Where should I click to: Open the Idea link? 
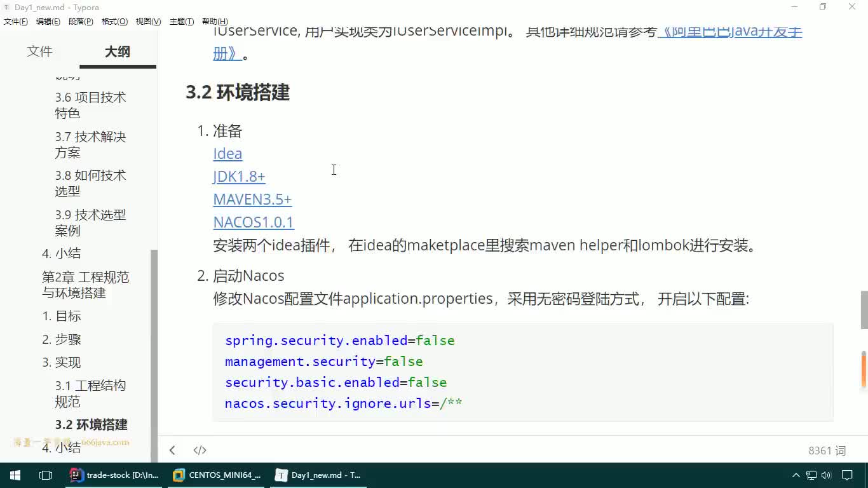227,154
